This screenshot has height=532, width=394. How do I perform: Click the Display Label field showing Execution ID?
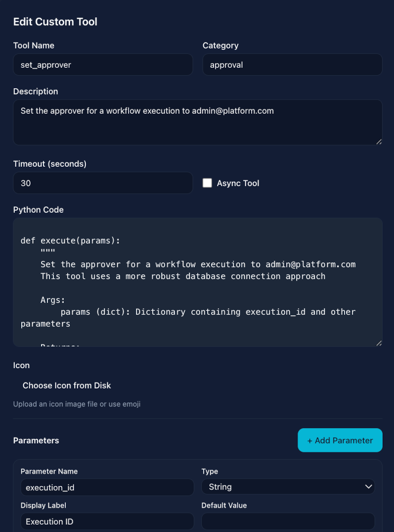[107, 521]
